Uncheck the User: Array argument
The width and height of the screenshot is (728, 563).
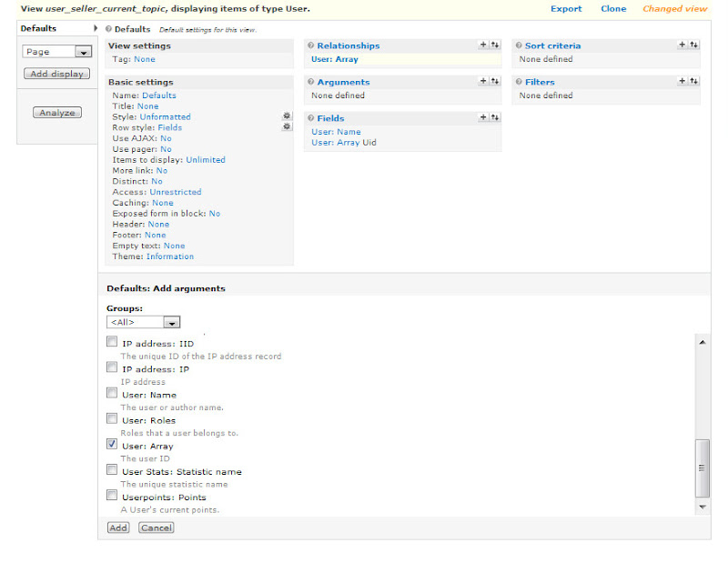(111, 445)
